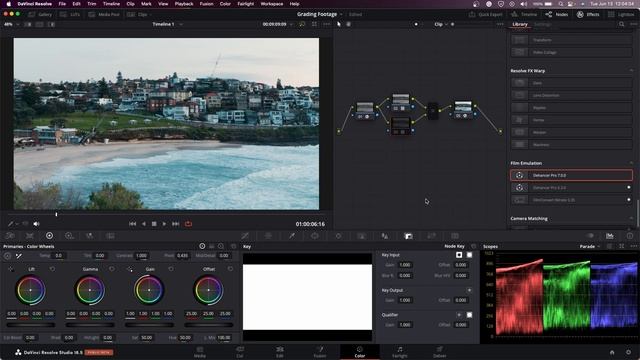The height and width of the screenshot is (360, 640).
Task: Reset Gamma color wheel
Action: tap(112, 269)
